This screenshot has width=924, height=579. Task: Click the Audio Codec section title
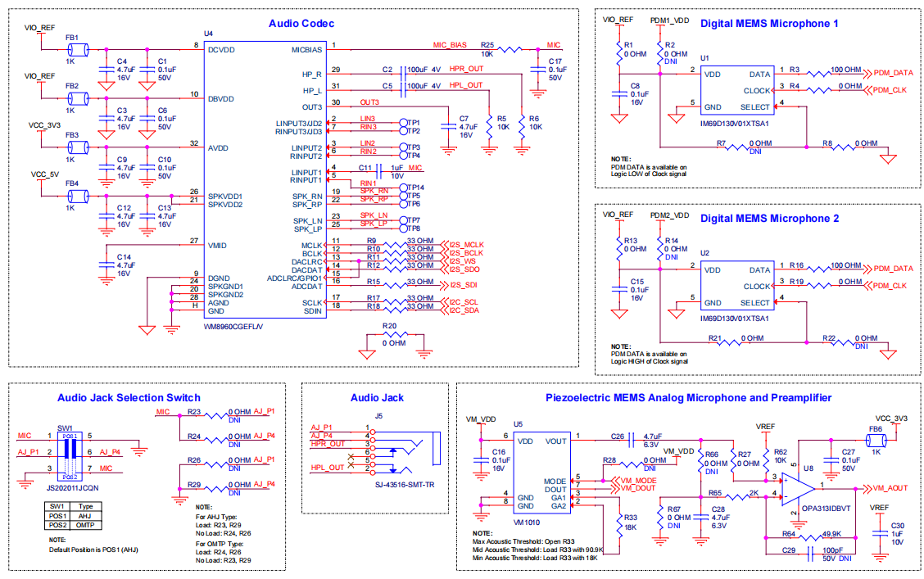coord(301,23)
